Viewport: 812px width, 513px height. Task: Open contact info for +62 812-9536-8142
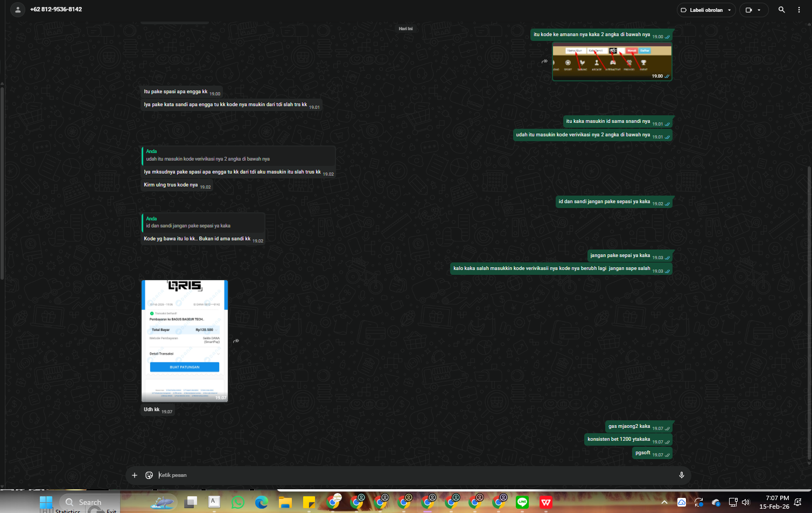tap(56, 10)
